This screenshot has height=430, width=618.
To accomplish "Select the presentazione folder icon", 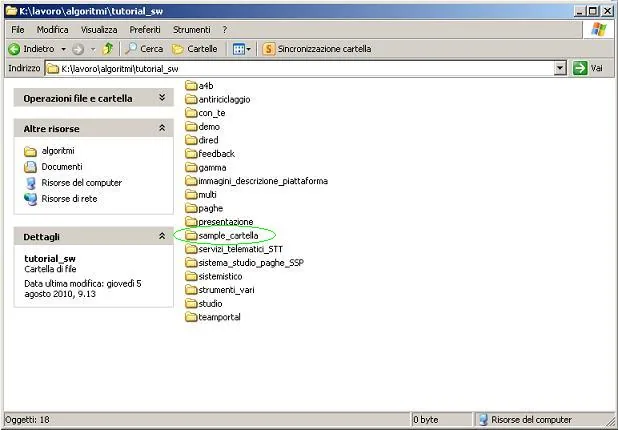I will (191, 222).
